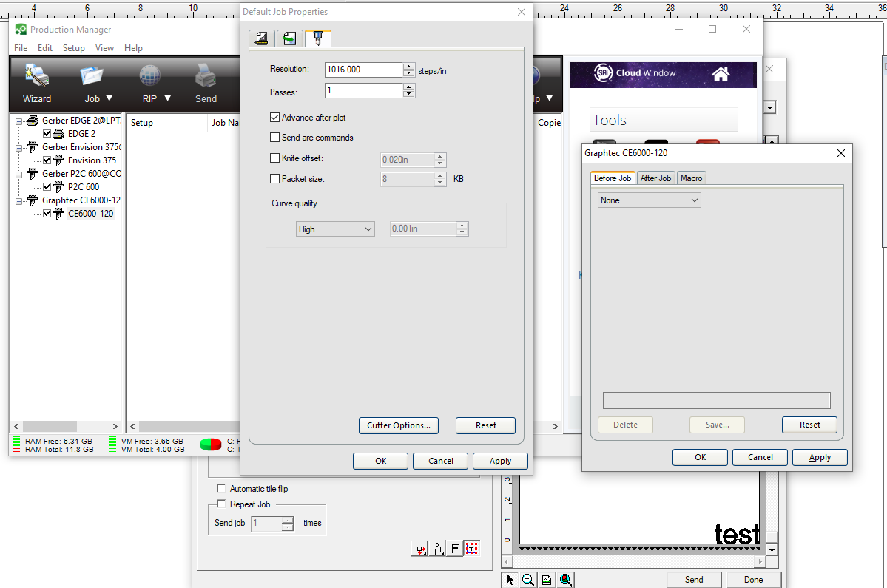Screen dimensions: 887x588
Task: Uncheck the Envision 375 device checkbox
Action: tap(47, 160)
